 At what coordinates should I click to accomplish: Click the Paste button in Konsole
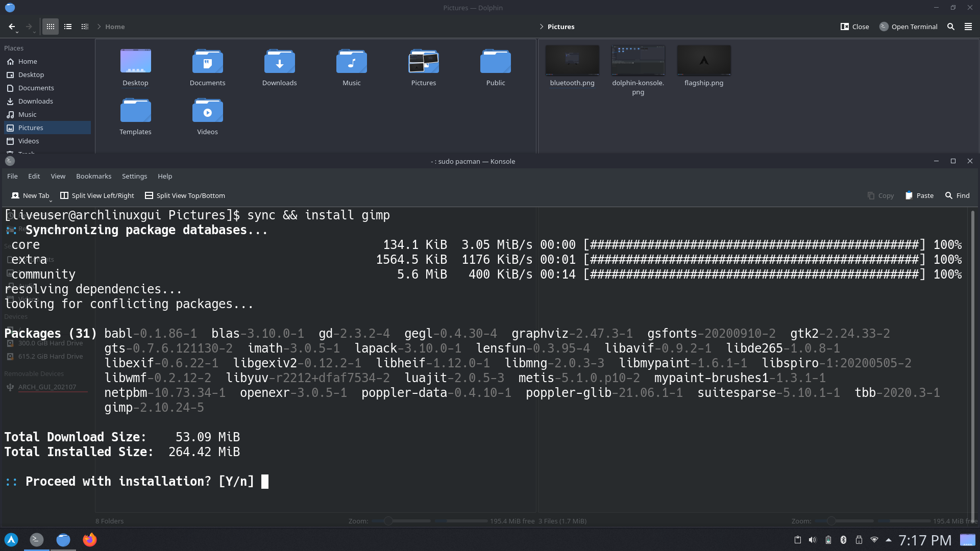coord(919,195)
